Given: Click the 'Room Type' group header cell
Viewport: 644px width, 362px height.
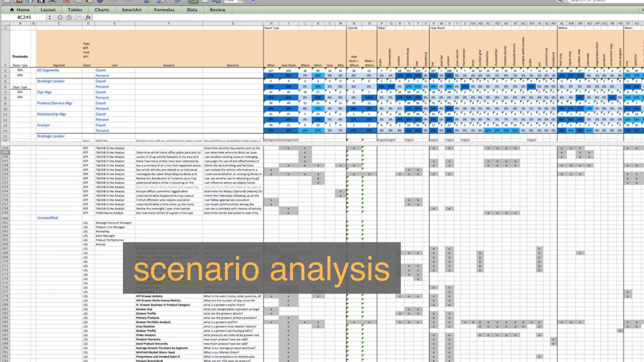Looking at the screenshot, I should pos(272,28).
